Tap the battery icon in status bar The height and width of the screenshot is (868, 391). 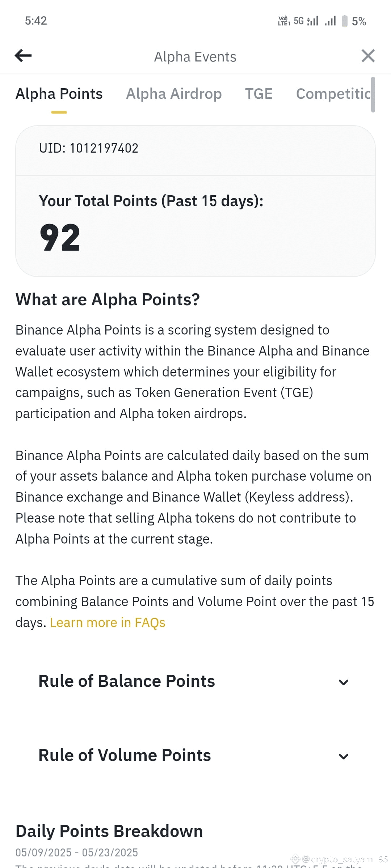coord(345,21)
